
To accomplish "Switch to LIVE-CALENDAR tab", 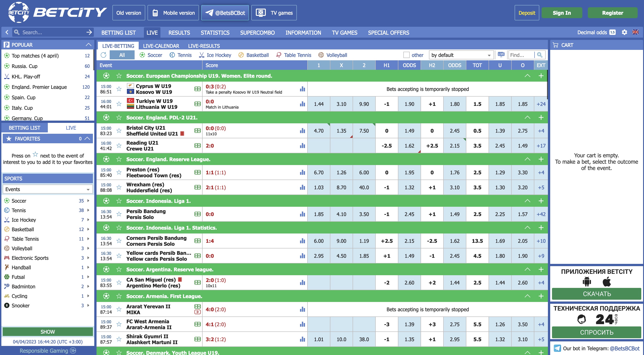I will point(161,46).
